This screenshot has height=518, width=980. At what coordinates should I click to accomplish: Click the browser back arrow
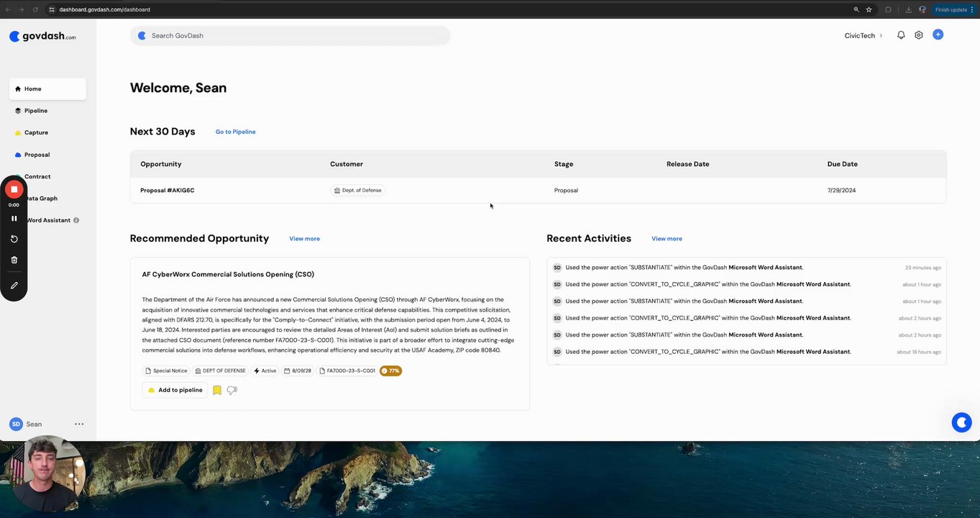pos(8,9)
